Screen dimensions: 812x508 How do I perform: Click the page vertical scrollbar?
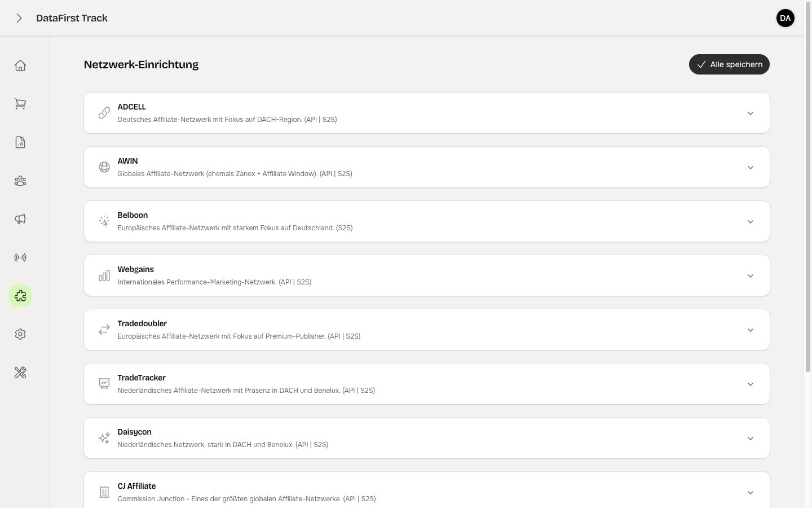[x=808, y=186]
